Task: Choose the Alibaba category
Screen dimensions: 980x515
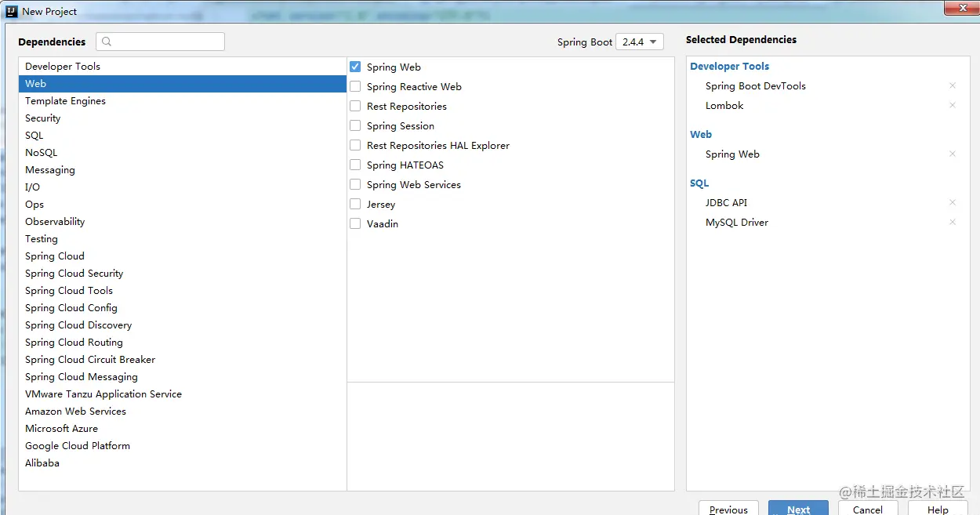Action: click(x=182, y=463)
